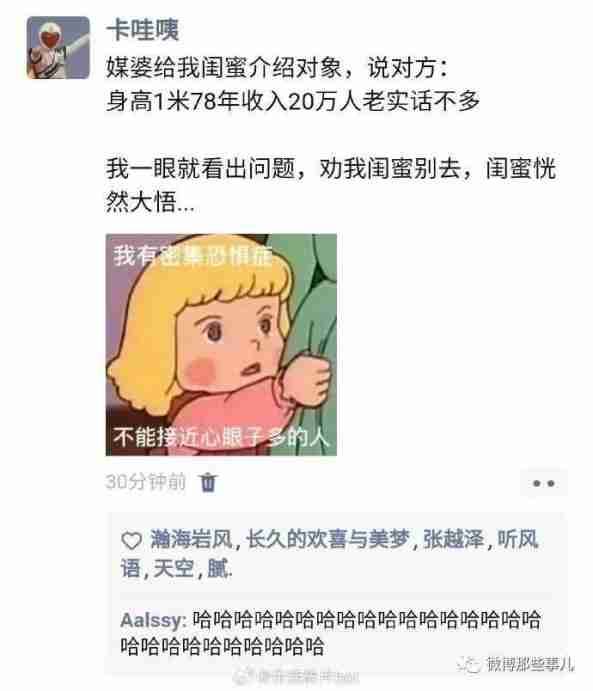
Task: Open the cartoon girl meme image
Action: 221,345
